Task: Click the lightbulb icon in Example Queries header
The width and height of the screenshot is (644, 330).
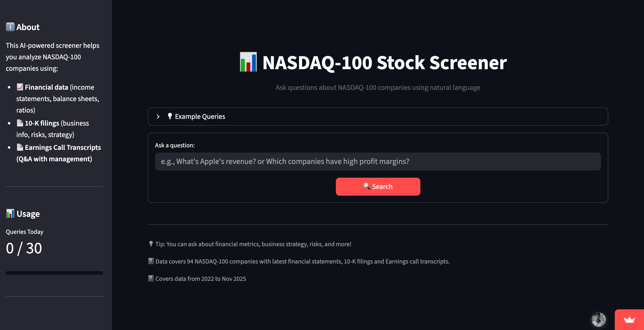Action: tap(170, 116)
